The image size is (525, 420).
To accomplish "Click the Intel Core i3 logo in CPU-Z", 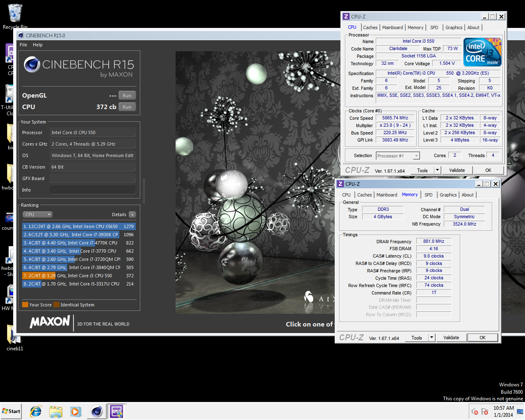I will (482, 52).
